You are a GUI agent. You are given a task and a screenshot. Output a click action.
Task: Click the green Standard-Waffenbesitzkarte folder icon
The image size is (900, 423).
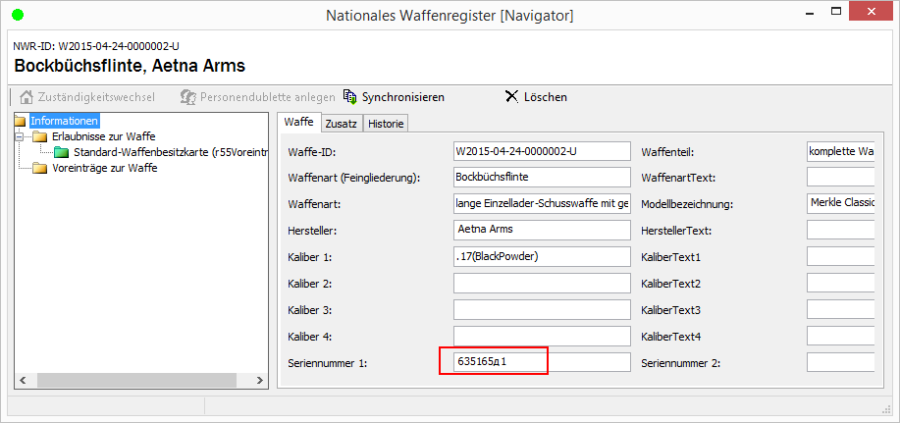tap(62, 152)
